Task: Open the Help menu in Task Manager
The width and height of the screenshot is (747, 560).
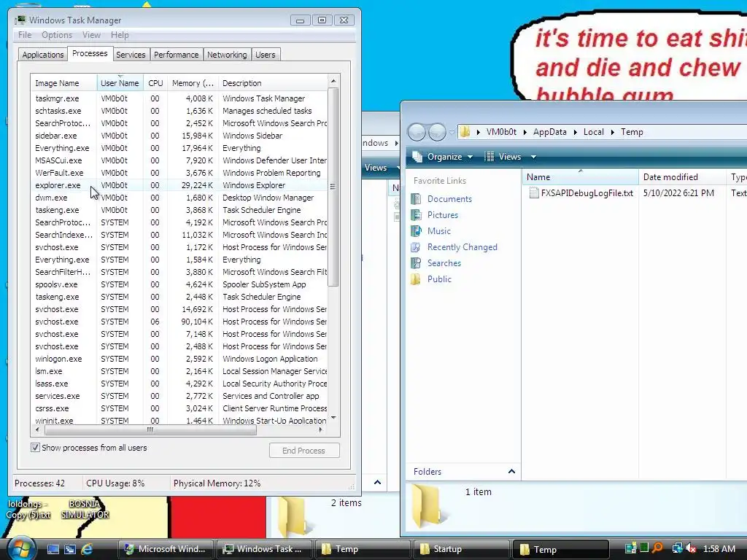Action: pos(120,35)
